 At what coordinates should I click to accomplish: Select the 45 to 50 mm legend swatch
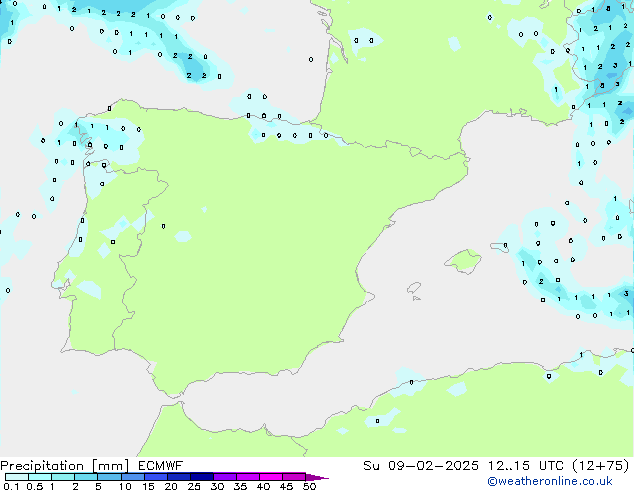click(294, 477)
